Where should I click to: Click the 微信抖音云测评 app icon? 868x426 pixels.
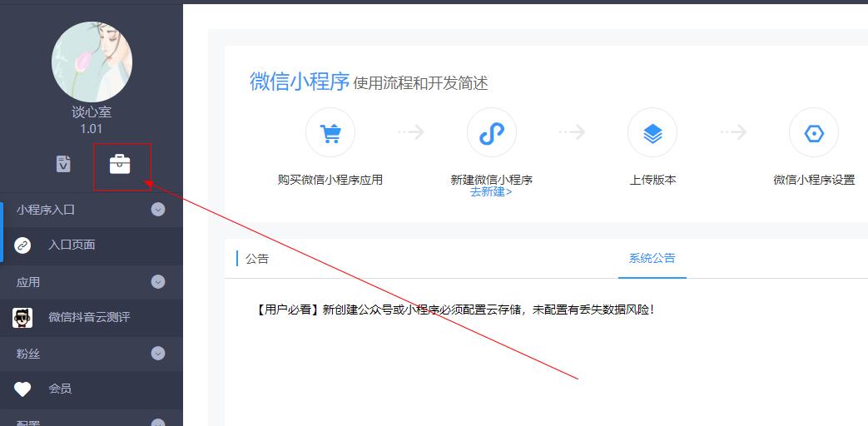click(22, 318)
